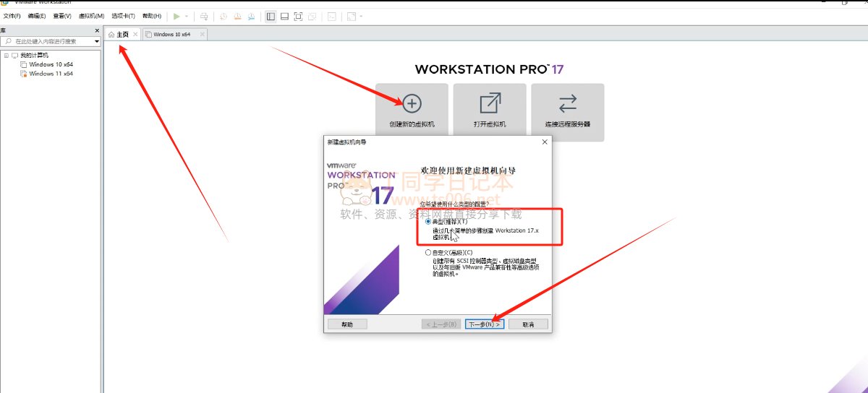Screen dimensions: 868x393
Task: Toggle the thumbnail bar view icon
Action: tap(284, 16)
